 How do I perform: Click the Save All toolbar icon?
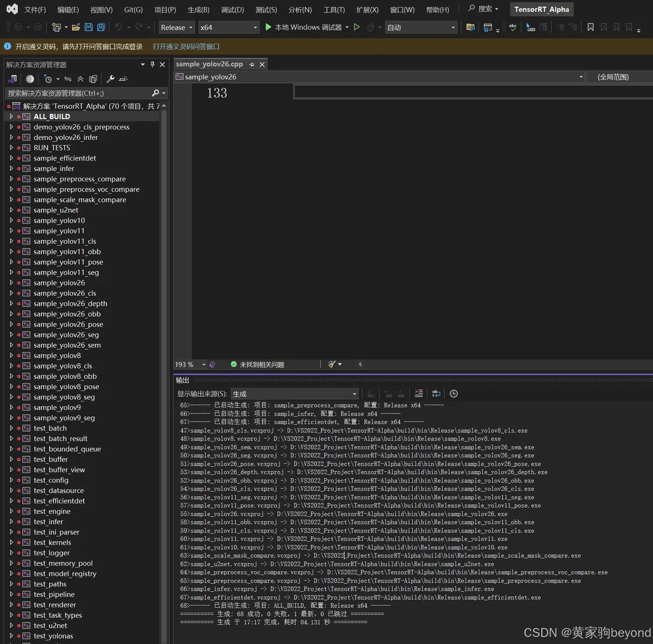coord(101,28)
